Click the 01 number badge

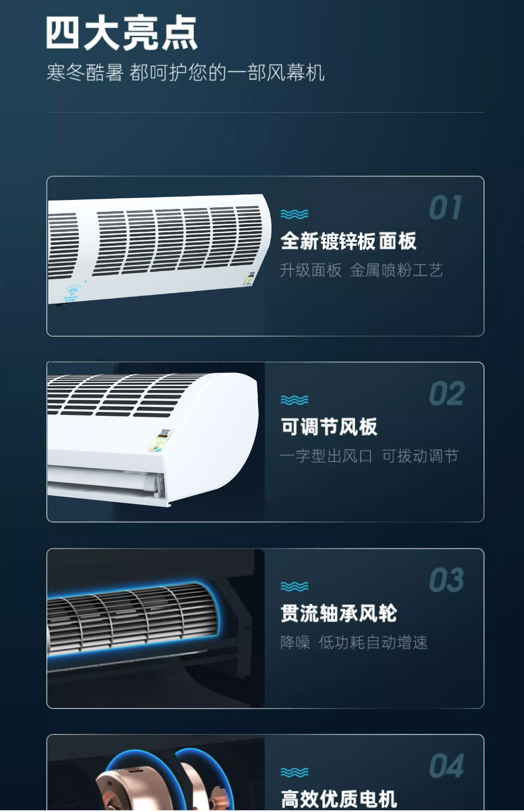[x=445, y=208]
